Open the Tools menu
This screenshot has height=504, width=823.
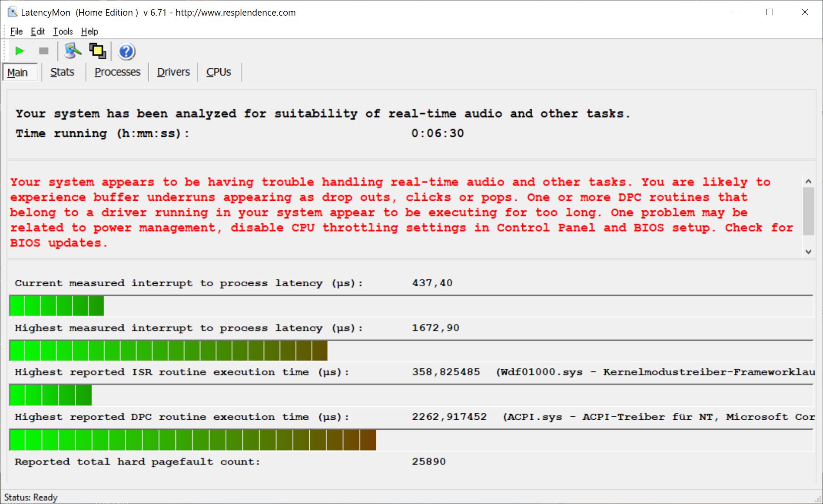63,31
